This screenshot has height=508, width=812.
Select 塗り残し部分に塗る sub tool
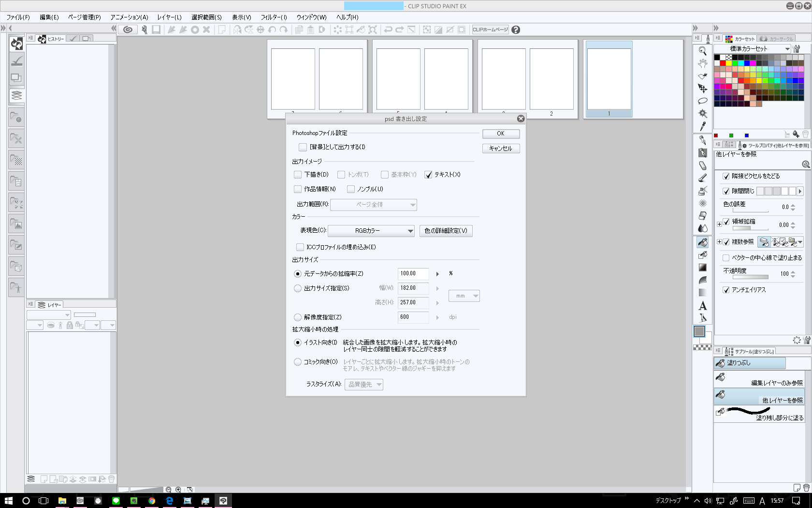click(x=759, y=414)
